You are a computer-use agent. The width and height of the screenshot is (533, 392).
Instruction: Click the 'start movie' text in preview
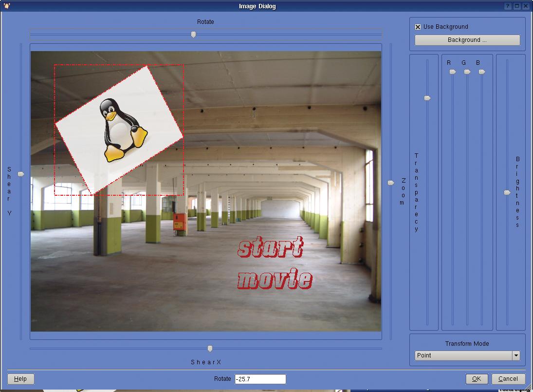pos(274,263)
